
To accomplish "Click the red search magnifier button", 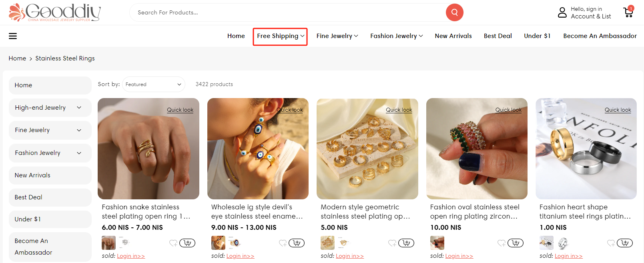I will pyautogui.click(x=454, y=12).
